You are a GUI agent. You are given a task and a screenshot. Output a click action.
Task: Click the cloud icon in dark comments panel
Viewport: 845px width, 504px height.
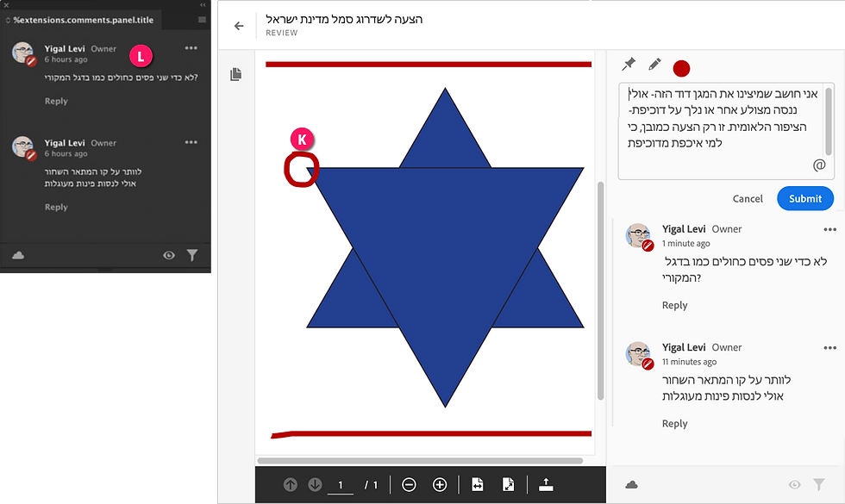click(x=18, y=255)
